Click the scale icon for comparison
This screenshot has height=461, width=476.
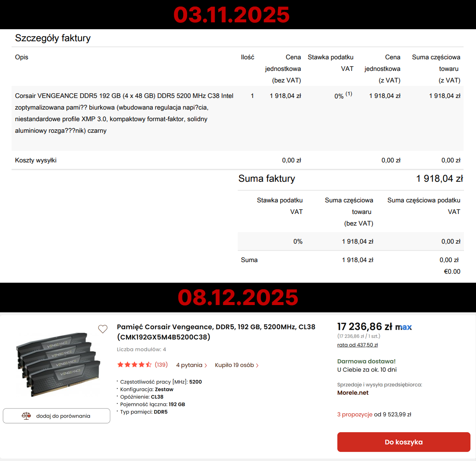tap(27, 416)
